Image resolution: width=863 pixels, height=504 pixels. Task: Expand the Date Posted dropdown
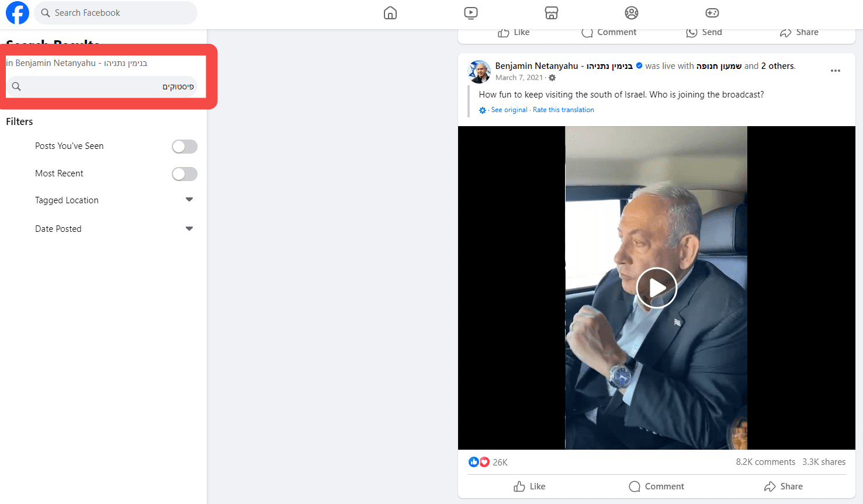coord(189,228)
